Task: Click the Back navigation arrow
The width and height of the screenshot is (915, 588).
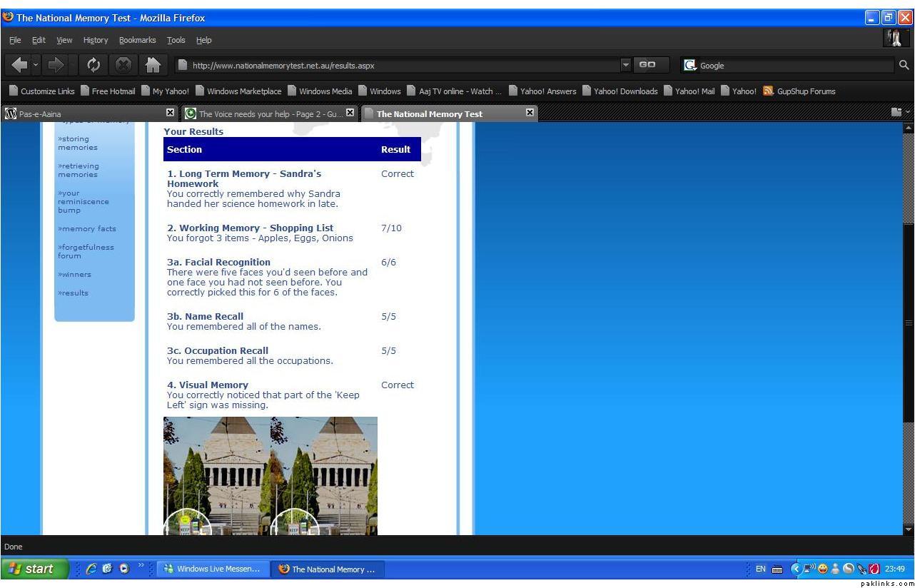Action: [19, 65]
